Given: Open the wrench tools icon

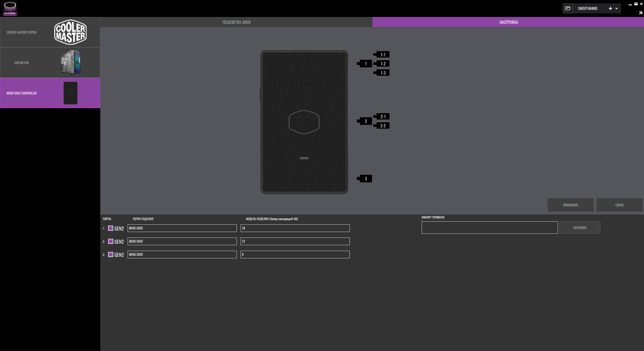Looking at the screenshot, I should (x=641, y=13).
